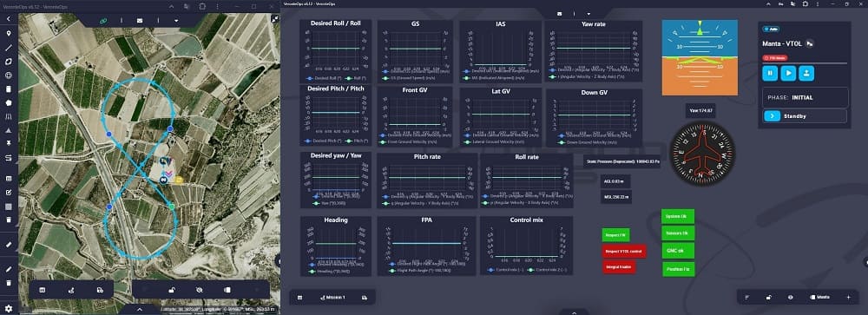868x315 pixels.
Task: Open the Mission 1 selector
Action: [332, 298]
